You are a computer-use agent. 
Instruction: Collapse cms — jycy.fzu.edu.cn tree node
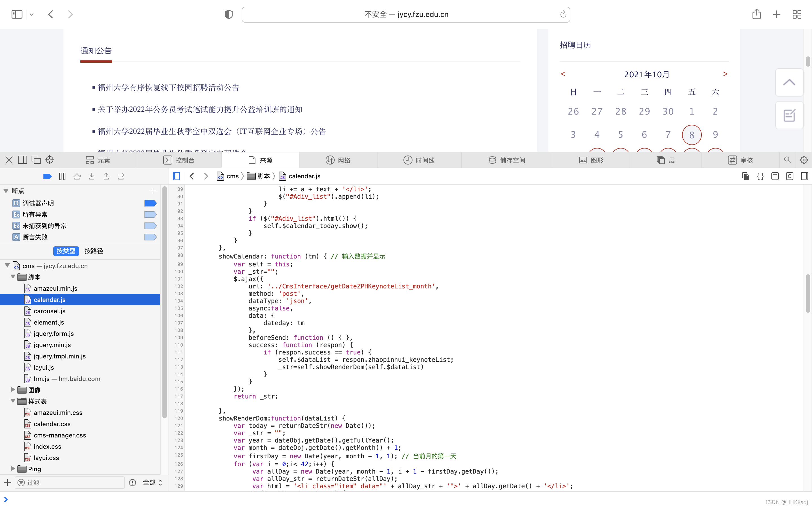pyautogui.click(x=7, y=265)
